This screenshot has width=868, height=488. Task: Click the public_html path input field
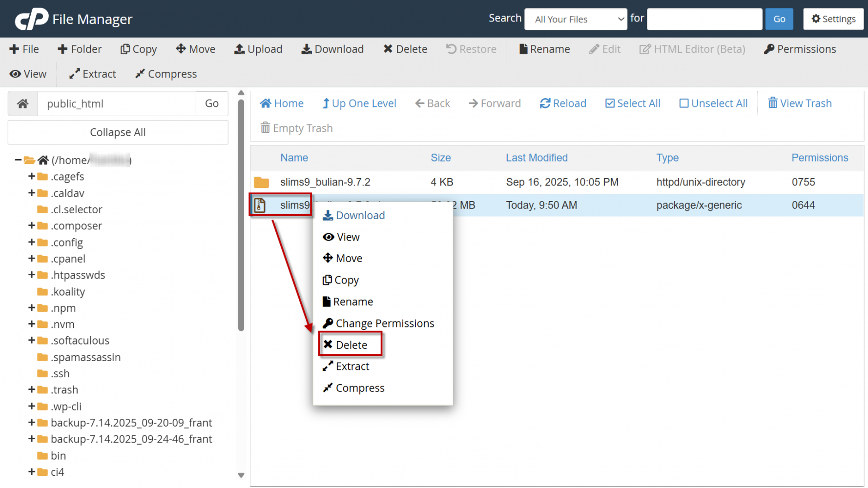click(x=117, y=103)
